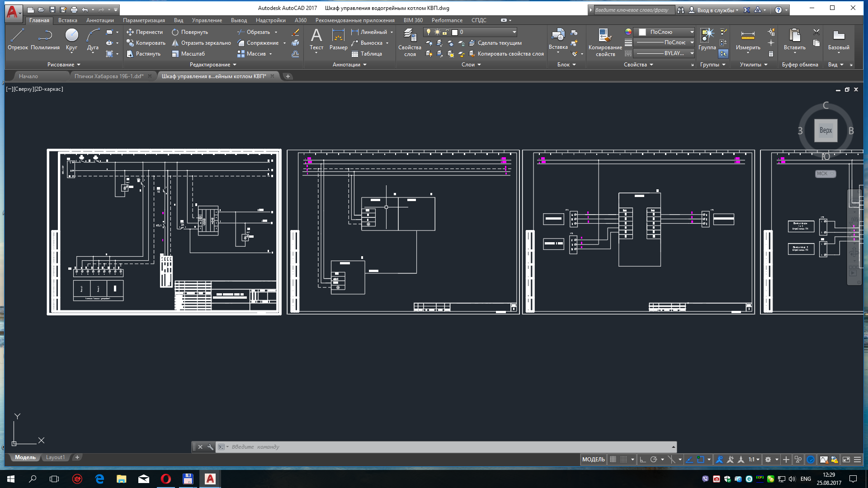This screenshot has height=488, width=868.
Task: Open Свойства слоя (Layer Properties)
Action: (410, 42)
